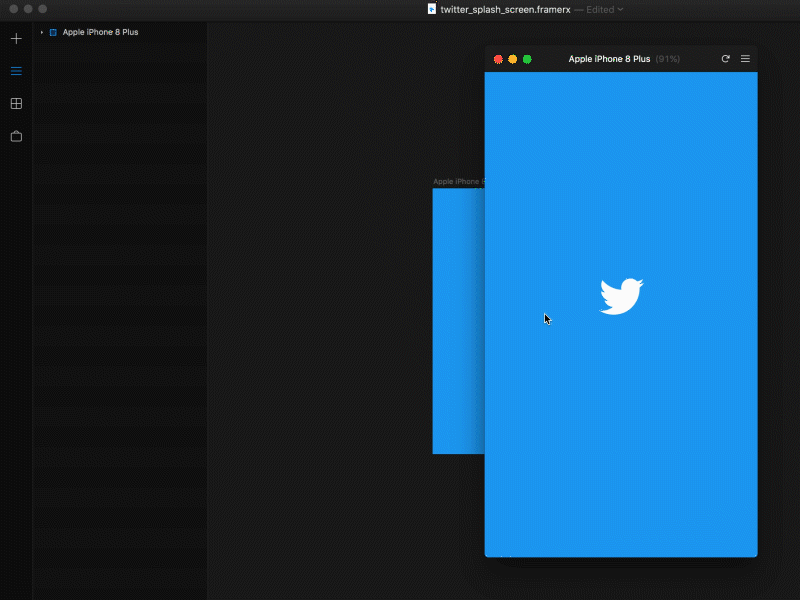800x600 pixels.
Task: Select Apple iPhone 8 Plus layer name in the list
Action: (100, 32)
